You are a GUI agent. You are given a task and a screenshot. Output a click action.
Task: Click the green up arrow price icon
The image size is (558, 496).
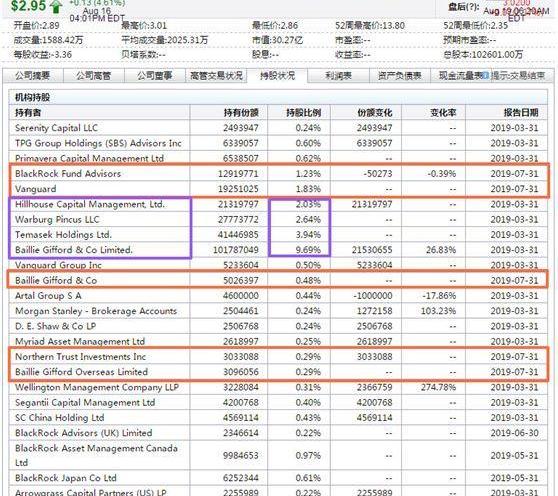click(x=56, y=7)
